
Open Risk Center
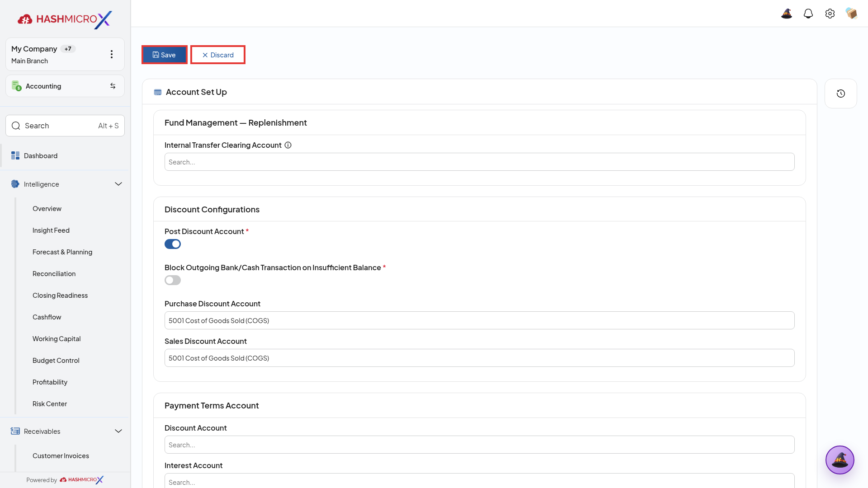pyautogui.click(x=50, y=404)
